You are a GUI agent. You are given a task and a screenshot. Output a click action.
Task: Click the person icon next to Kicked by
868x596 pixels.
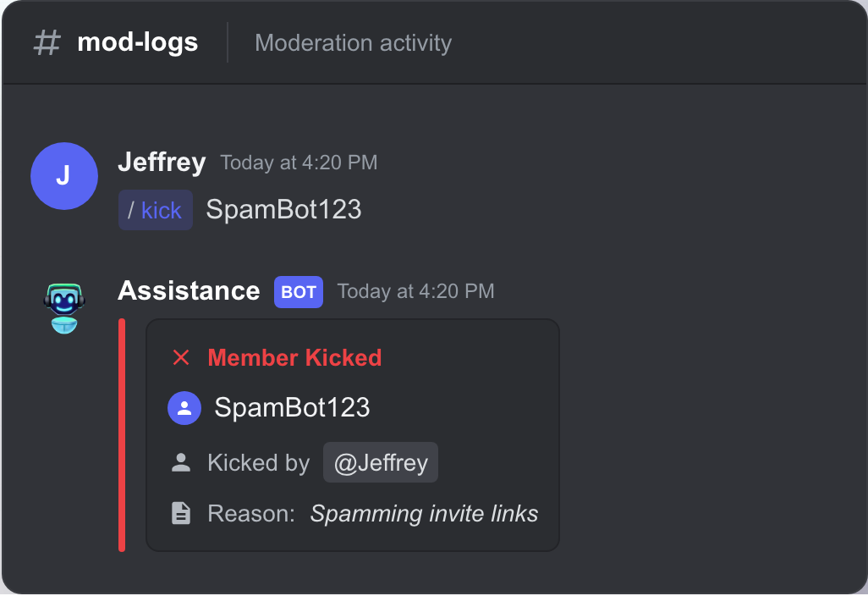pyautogui.click(x=180, y=462)
